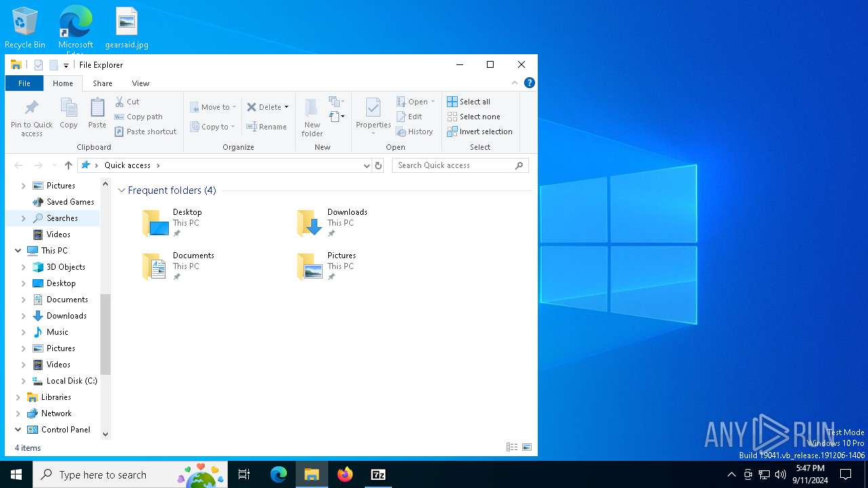Click the taskbar search box

point(130,474)
